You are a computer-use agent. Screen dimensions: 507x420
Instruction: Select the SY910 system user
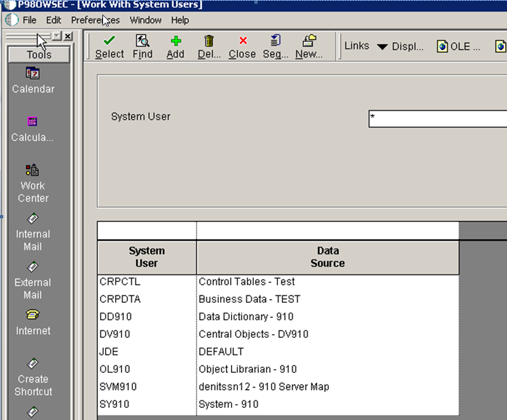[115, 404]
